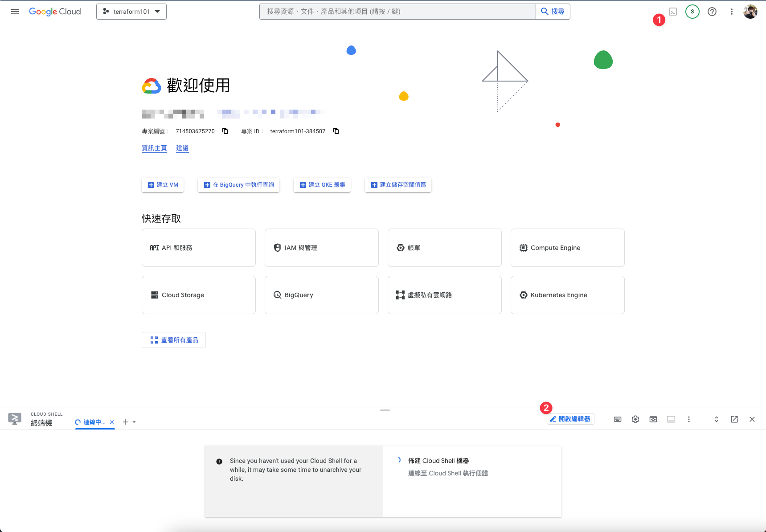
Task: Add a new Cloud Shell tab
Action: [x=126, y=422]
